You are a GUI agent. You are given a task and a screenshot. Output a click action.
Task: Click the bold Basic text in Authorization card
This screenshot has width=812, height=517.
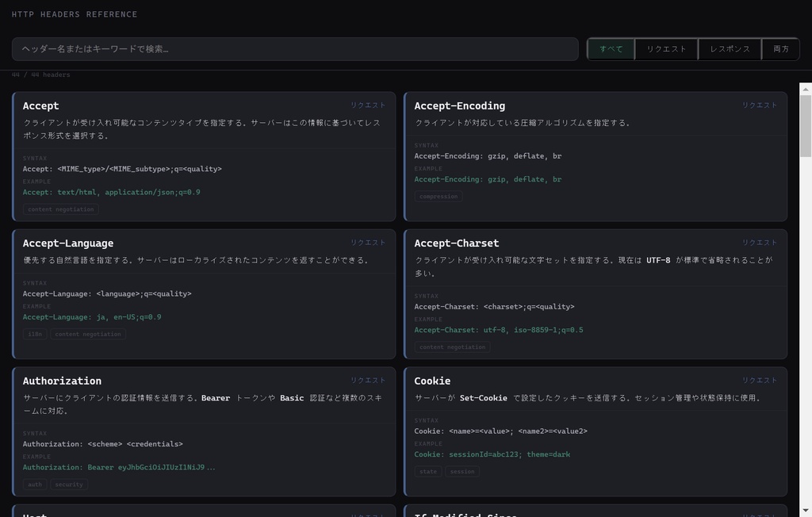point(292,398)
